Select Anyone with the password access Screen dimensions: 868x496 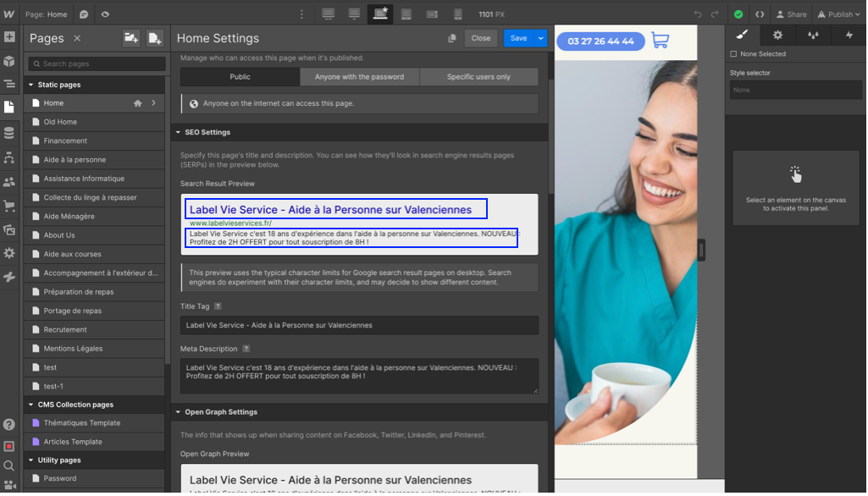click(359, 77)
